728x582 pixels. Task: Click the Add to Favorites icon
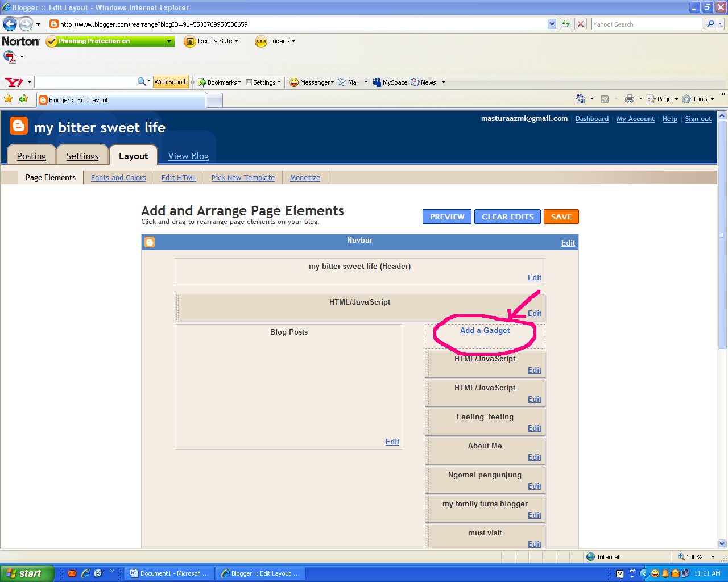[x=23, y=99]
